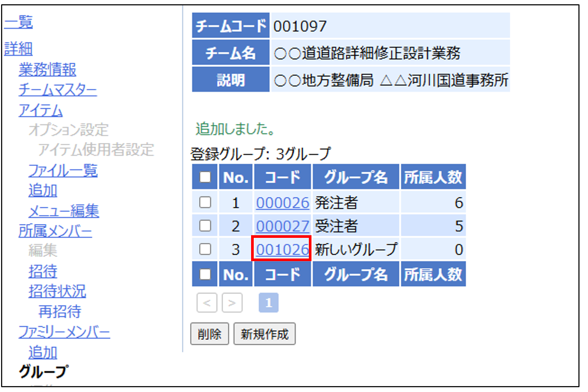Check the box for 受注者 row
The image size is (588, 392).
tap(205, 226)
